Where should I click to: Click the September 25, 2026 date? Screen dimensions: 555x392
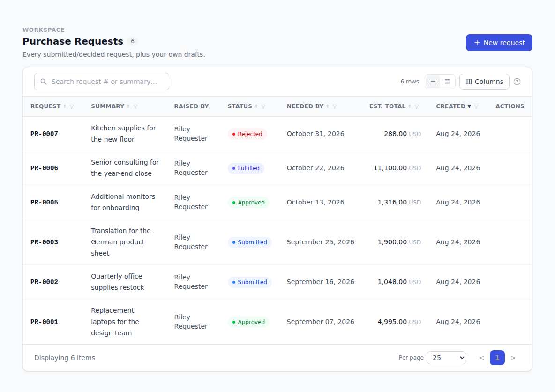(x=320, y=242)
